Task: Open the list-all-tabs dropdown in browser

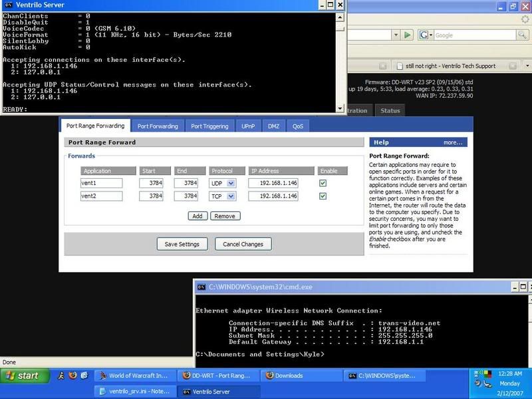Action: 527,66
